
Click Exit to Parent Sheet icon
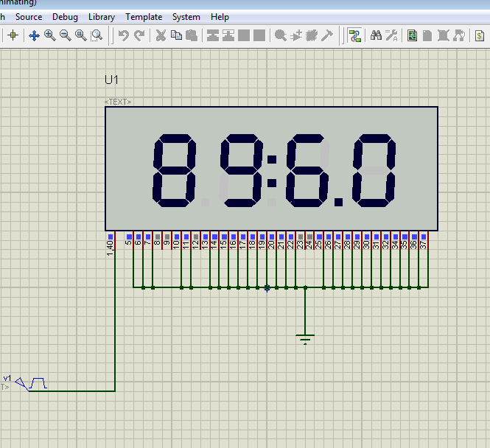click(459, 35)
